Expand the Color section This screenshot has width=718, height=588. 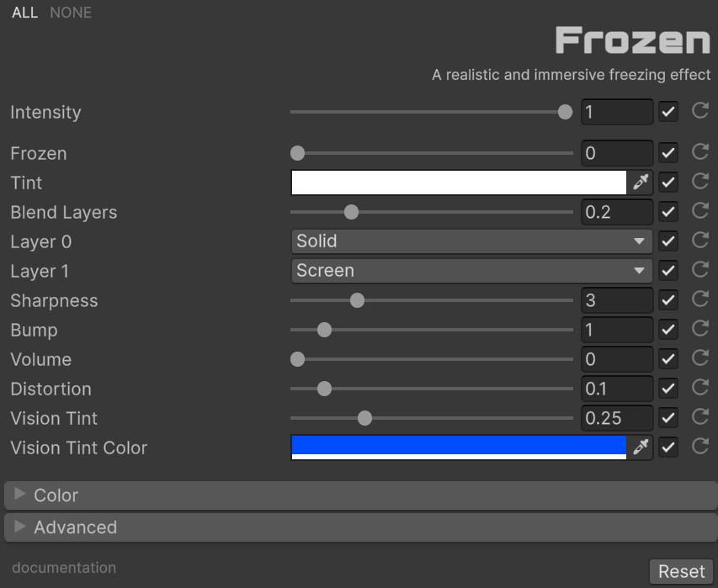(56, 495)
